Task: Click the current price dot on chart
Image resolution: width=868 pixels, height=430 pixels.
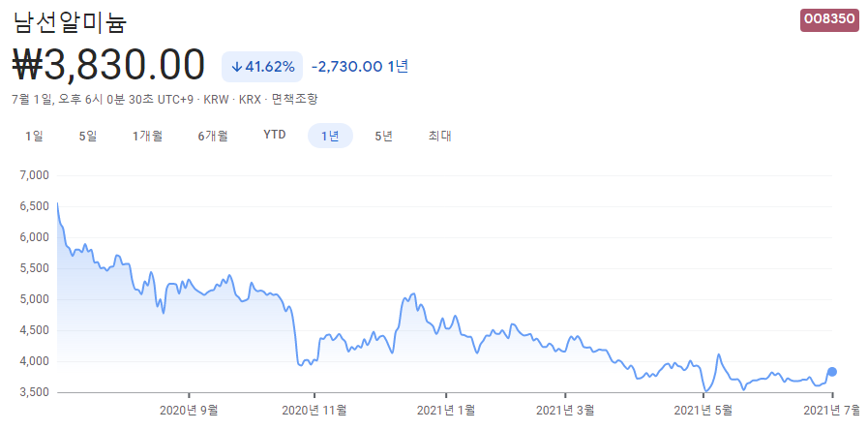Action: [832, 372]
